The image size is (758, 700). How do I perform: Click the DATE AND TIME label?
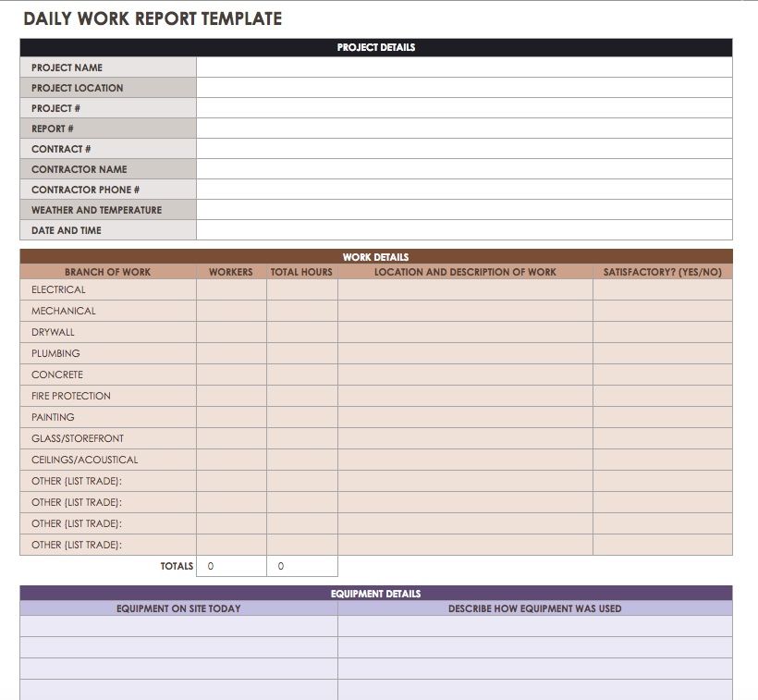pos(67,230)
